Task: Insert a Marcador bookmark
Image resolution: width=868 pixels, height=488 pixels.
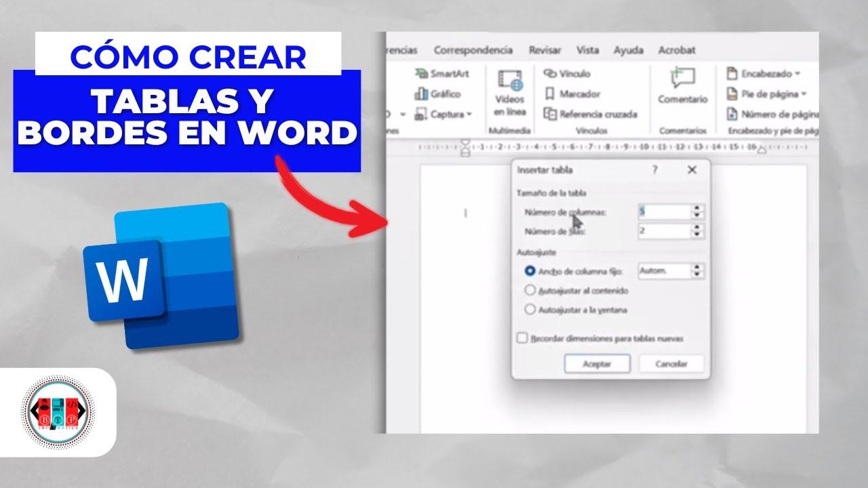Action: pos(572,94)
